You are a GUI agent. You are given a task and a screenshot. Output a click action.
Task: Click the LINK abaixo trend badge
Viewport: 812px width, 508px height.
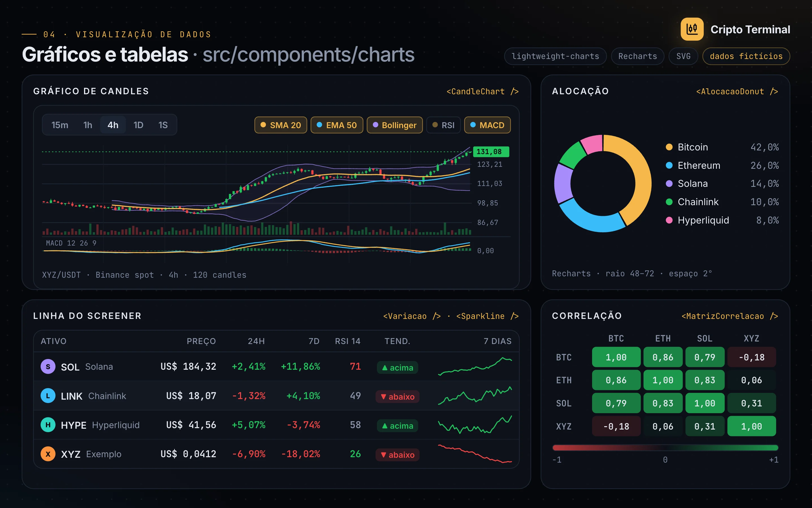(397, 397)
